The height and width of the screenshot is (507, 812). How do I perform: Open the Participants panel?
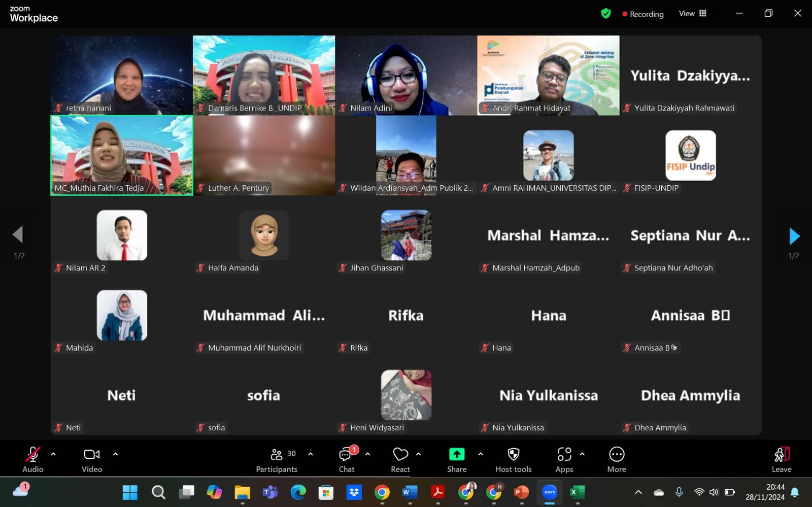point(277,460)
